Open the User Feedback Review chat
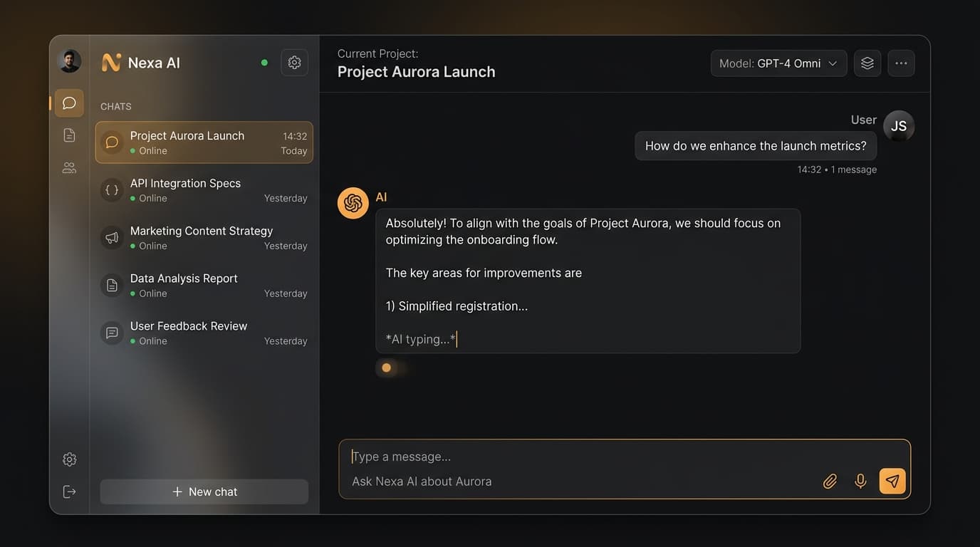 pyautogui.click(x=204, y=333)
